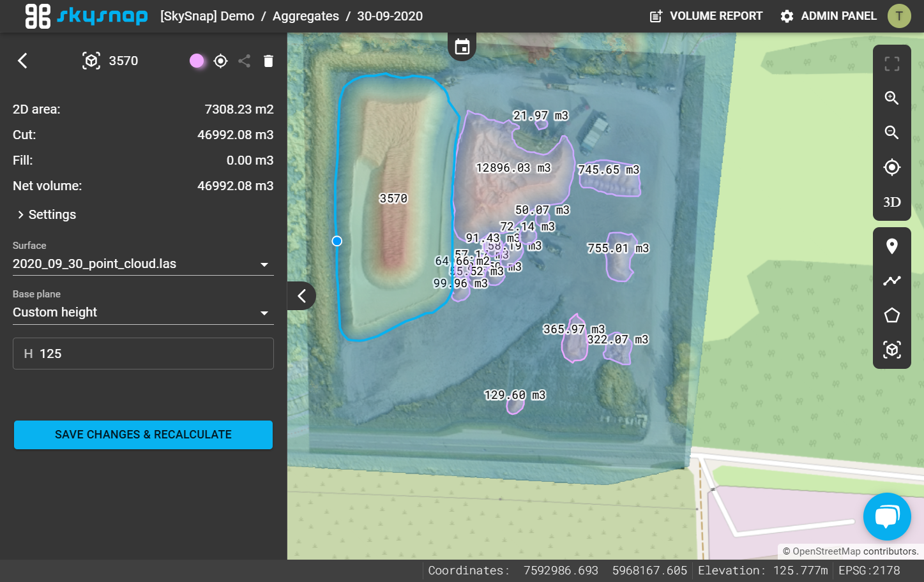Screen dimensions: 924x582
Task: Share the 3570 measurement
Action: click(x=244, y=61)
